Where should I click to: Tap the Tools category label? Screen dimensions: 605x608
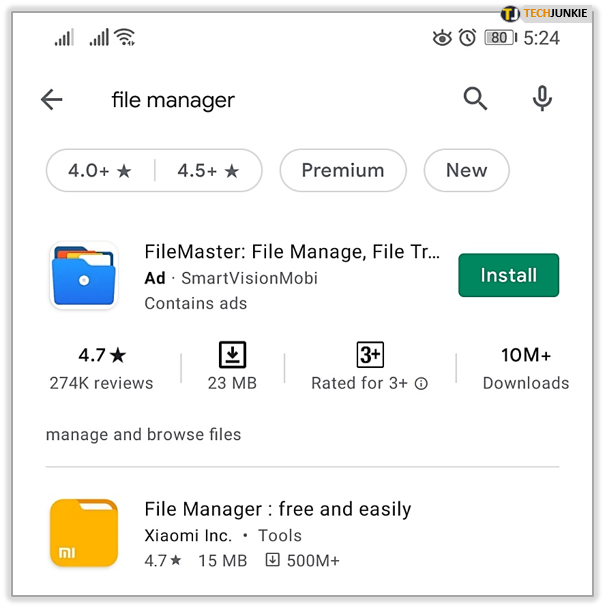click(280, 535)
